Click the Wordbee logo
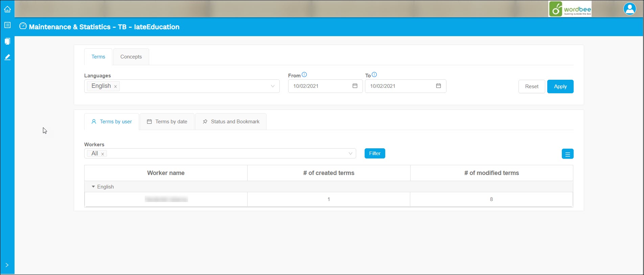This screenshot has height=275, width=644. 570,9
